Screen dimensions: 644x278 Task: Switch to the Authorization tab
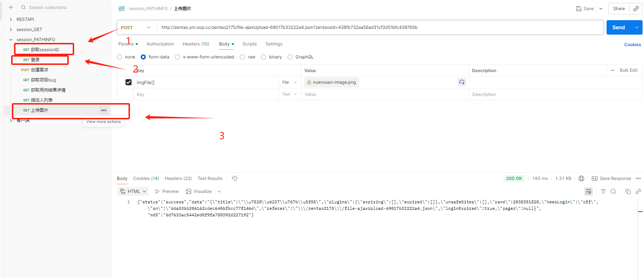[x=160, y=44]
